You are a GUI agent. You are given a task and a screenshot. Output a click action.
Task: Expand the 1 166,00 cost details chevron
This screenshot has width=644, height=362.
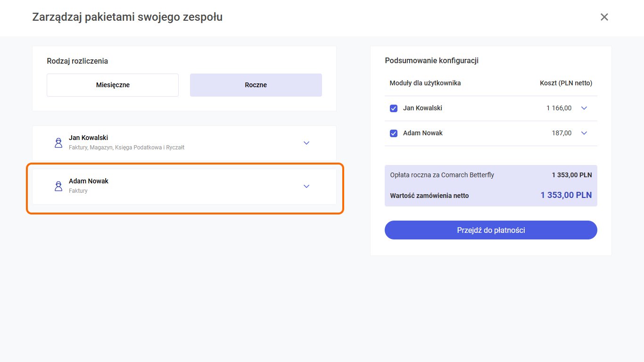(584, 108)
